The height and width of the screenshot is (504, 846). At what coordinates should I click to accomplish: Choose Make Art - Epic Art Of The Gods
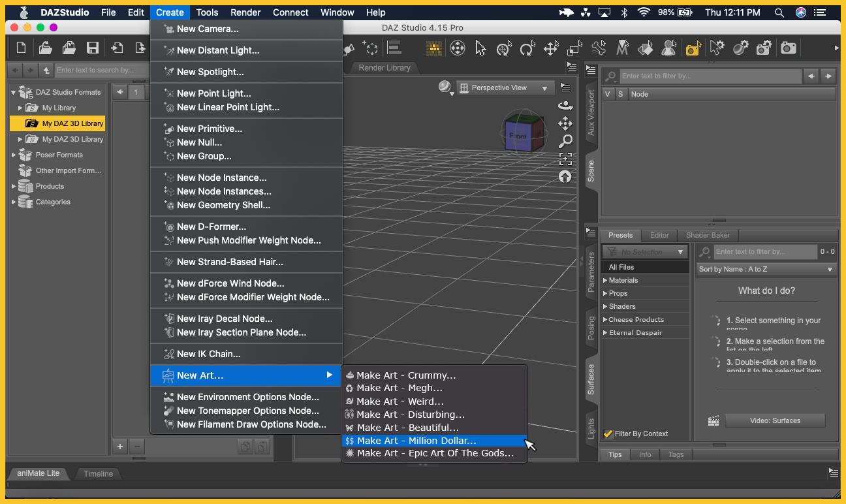(435, 453)
